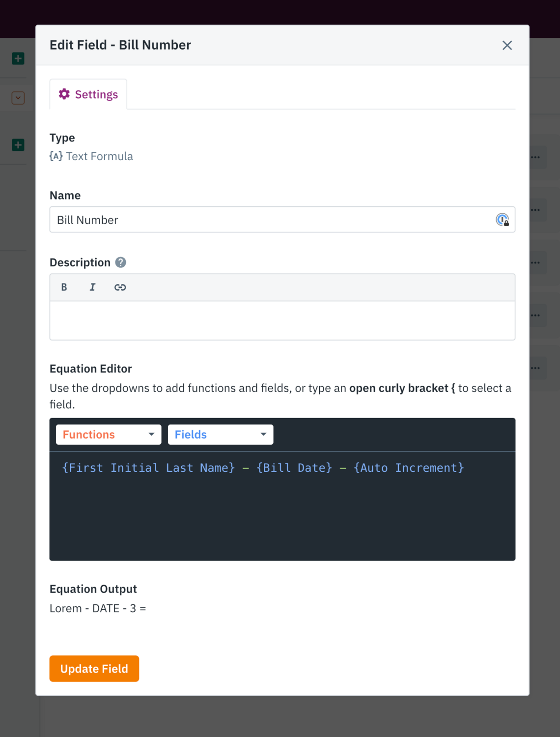Click the {Bill Date} field token
Screen dimensions: 560x737
[x=294, y=468]
